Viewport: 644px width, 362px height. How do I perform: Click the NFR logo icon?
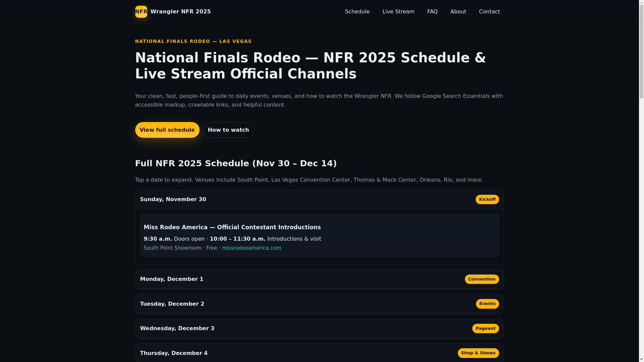141,12
